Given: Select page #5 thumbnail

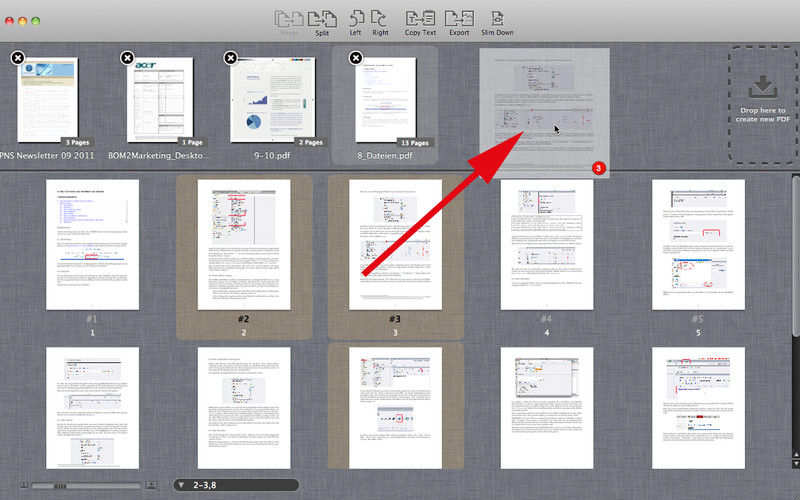Looking at the screenshot, I should coord(698,244).
